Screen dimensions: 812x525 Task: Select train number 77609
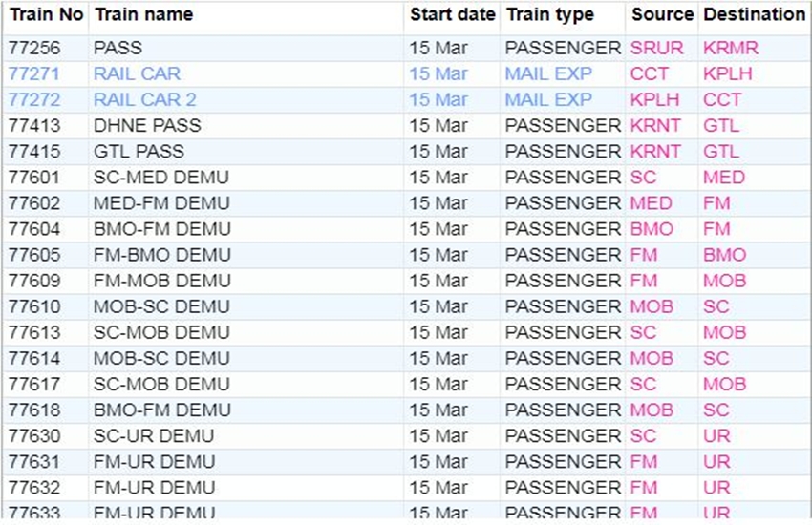point(33,281)
